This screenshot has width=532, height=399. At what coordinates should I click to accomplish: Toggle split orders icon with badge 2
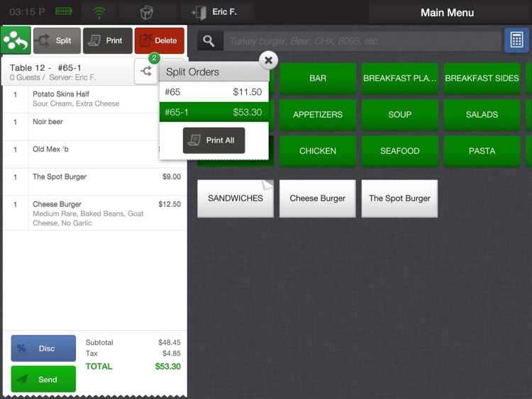(x=146, y=71)
